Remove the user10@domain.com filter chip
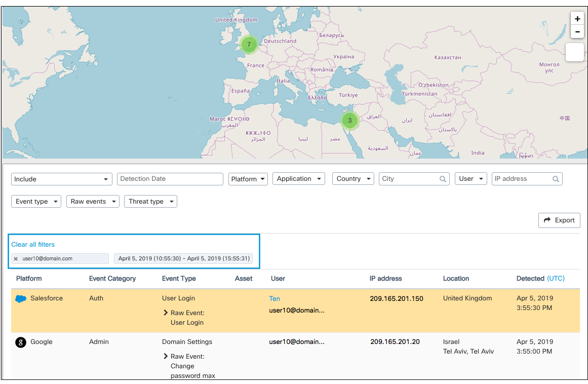This screenshot has height=384, width=588. 16,259
